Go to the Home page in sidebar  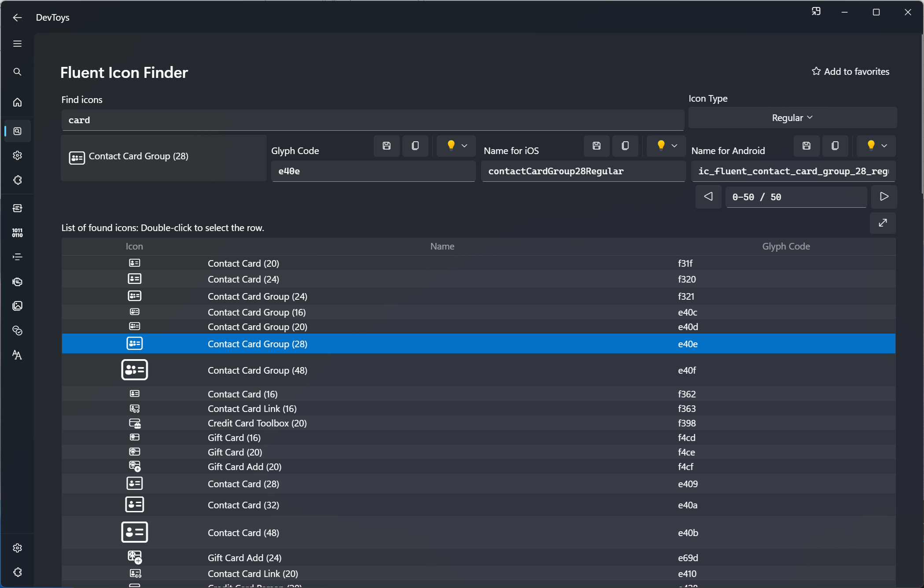tap(18, 103)
